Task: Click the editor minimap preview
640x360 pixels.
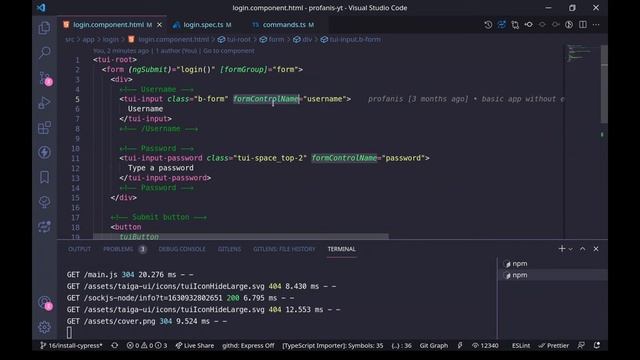Action: [581, 53]
